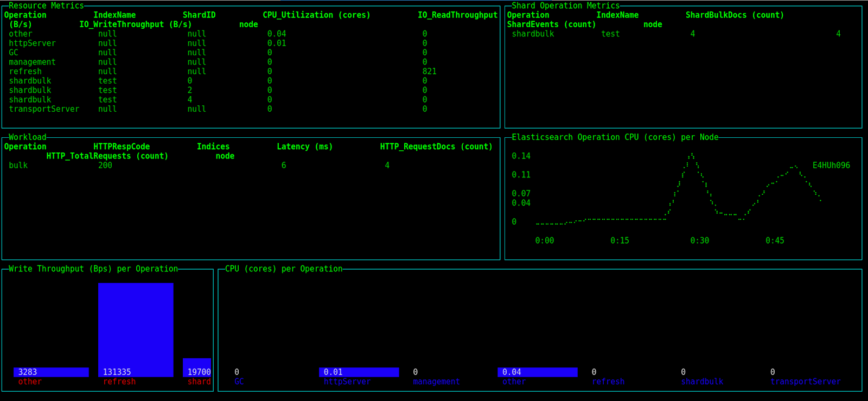
Task: Click the HTTP_TotalRequests (count) column header
Action: tap(107, 156)
